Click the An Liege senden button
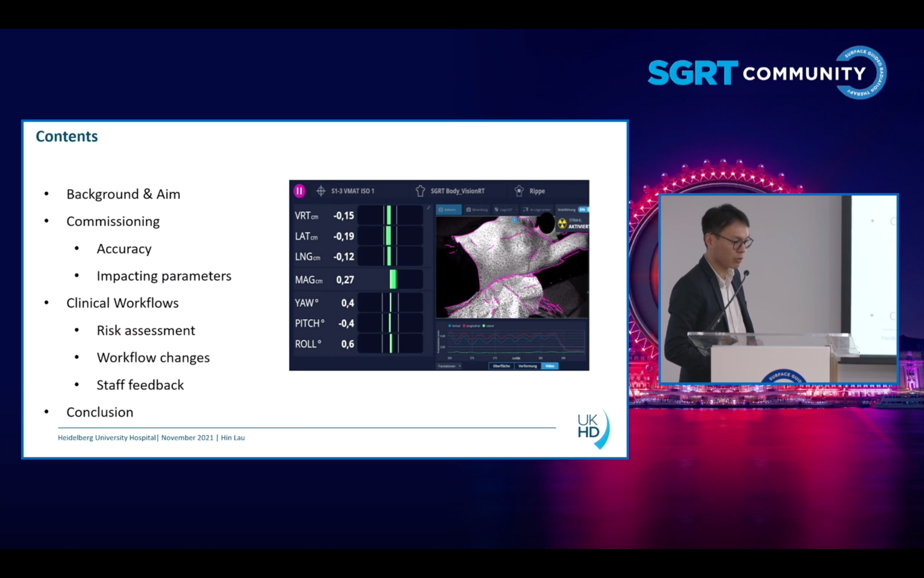The height and width of the screenshot is (578, 924). coord(537,210)
